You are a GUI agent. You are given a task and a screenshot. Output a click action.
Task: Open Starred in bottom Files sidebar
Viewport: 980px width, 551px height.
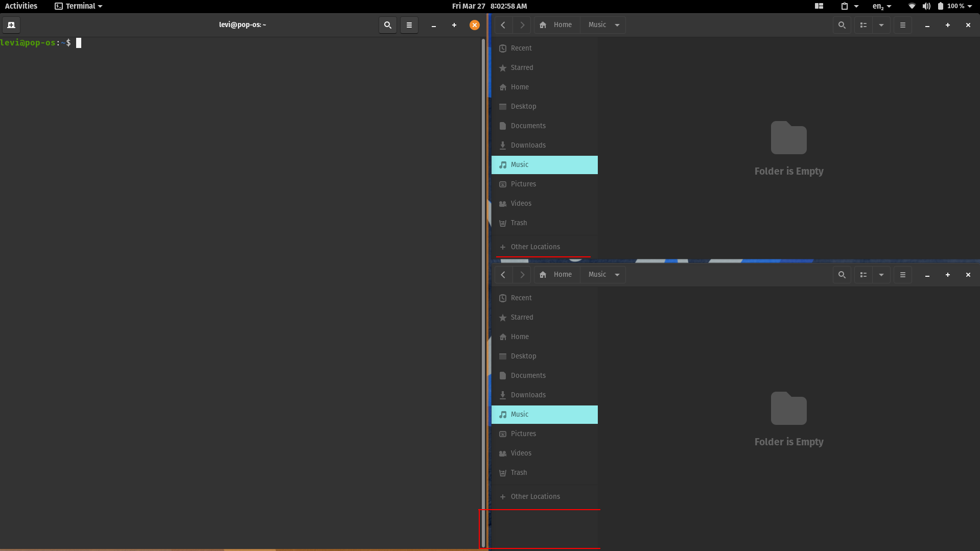click(545, 318)
